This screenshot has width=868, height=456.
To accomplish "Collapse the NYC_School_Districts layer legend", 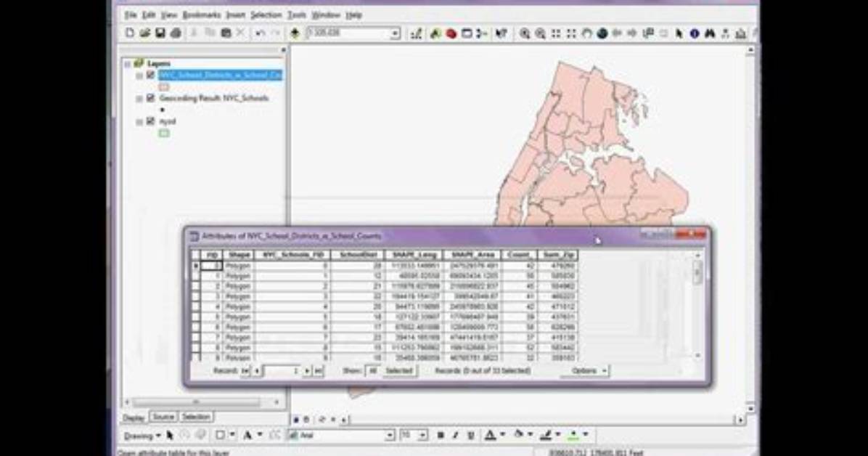I will click(x=139, y=76).
